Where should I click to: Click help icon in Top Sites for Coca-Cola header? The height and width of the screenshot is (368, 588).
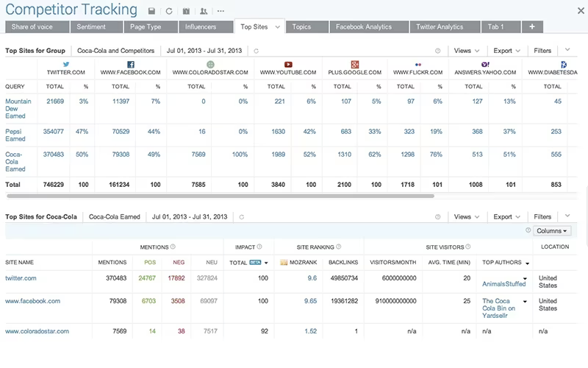[437, 216]
